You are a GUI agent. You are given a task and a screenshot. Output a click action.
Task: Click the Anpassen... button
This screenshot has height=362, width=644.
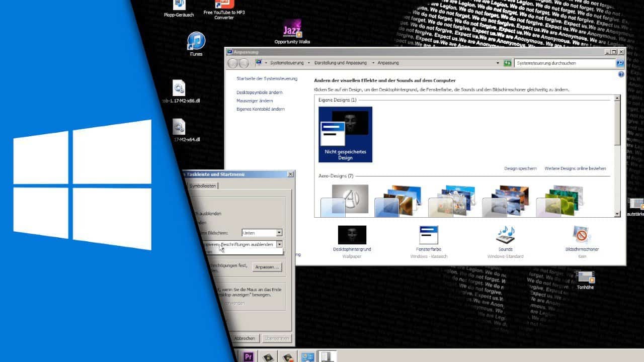(x=267, y=267)
